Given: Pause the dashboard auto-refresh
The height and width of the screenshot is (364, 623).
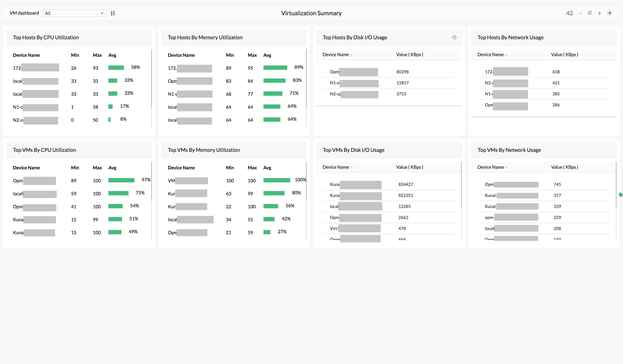Looking at the screenshot, I should [113, 13].
